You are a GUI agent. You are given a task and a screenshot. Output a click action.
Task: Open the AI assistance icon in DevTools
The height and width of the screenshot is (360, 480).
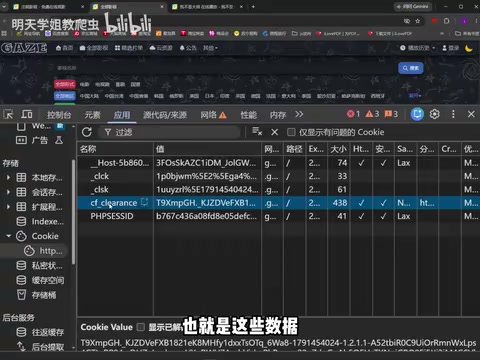pyautogui.click(x=417, y=114)
